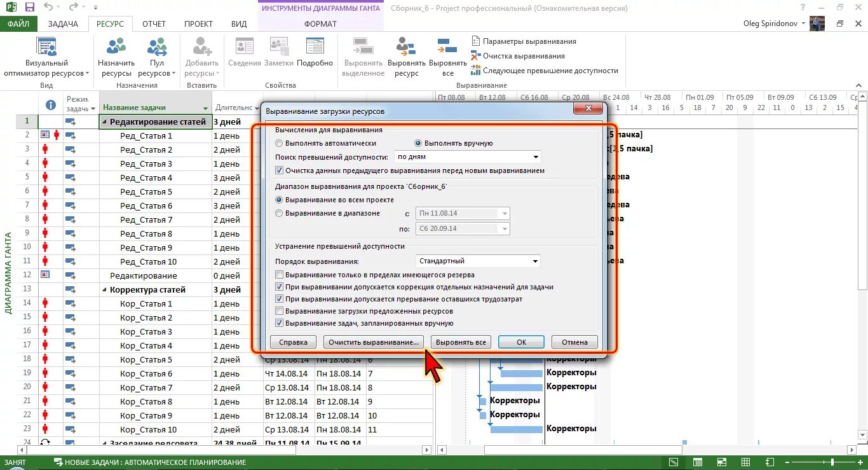Click the Project app icon in title bar
868x470 pixels.
tap(11, 8)
